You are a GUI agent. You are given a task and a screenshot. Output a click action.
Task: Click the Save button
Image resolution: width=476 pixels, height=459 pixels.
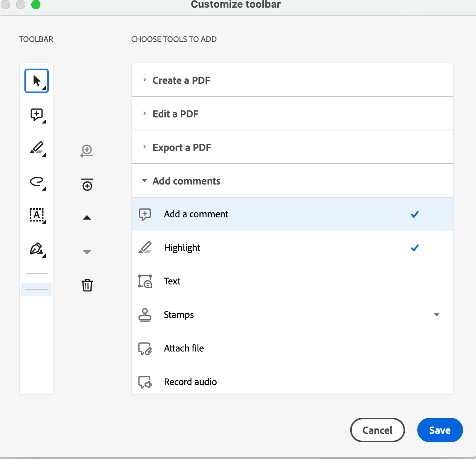[440, 430]
